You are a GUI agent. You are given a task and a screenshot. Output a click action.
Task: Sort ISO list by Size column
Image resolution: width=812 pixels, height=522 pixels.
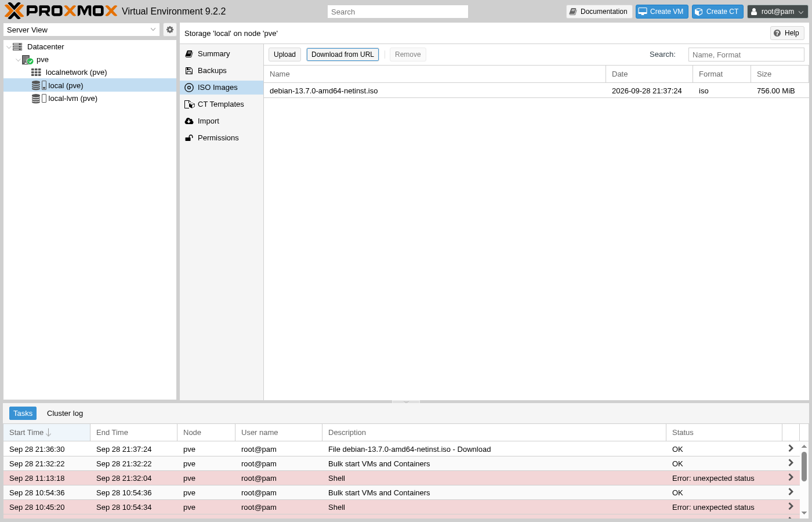[780, 74]
